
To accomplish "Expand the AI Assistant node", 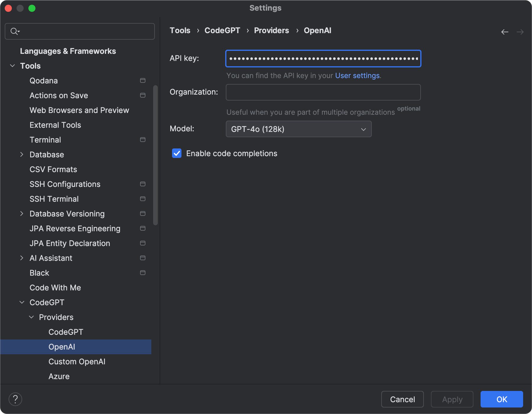I will (x=22, y=258).
